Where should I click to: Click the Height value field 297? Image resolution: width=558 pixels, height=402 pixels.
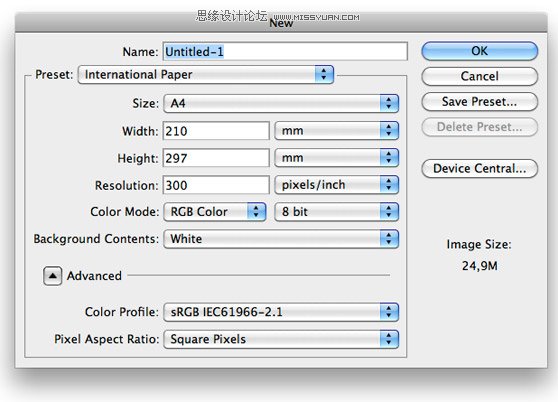[x=216, y=158]
